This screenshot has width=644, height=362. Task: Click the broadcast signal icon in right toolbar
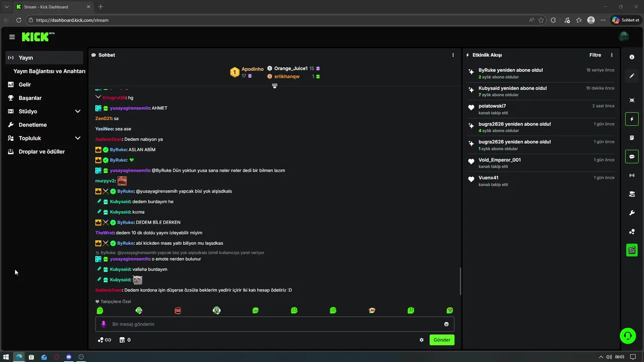click(632, 175)
